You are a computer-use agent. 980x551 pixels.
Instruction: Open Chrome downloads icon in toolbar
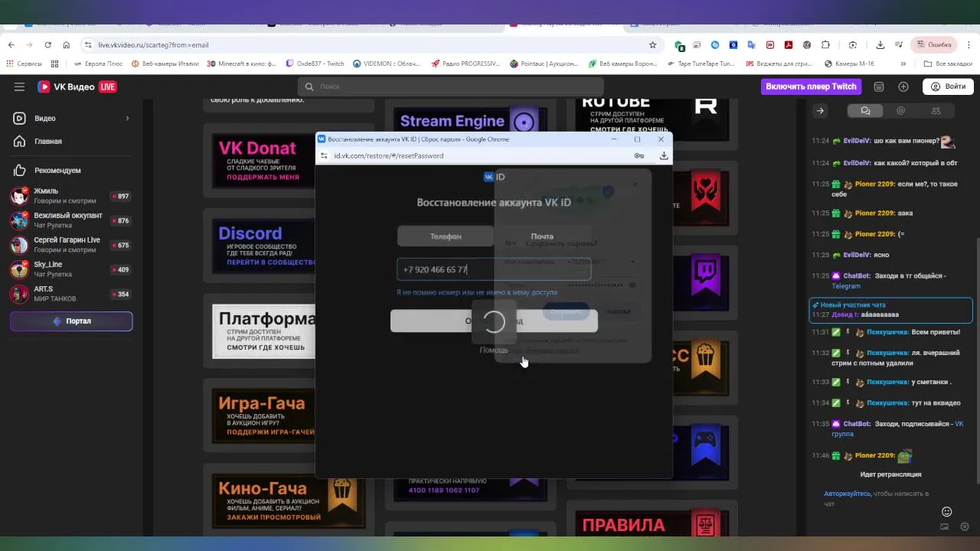coord(880,45)
